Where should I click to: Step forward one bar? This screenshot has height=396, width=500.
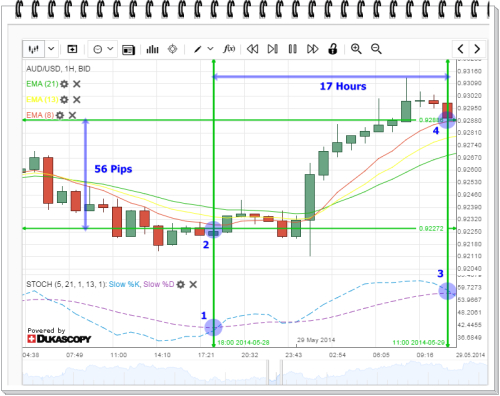(272, 49)
